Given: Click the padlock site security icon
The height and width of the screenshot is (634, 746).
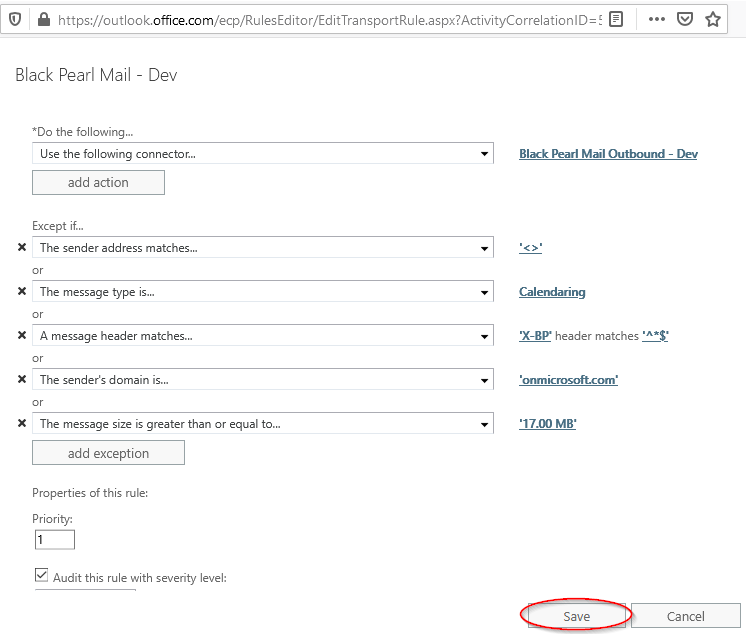Looking at the screenshot, I should 43,19.
